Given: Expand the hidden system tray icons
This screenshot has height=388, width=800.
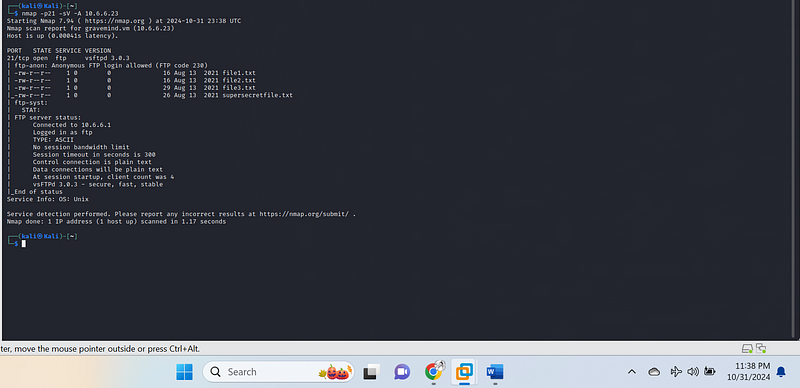Looking at the screenshot, I should 632,372.
